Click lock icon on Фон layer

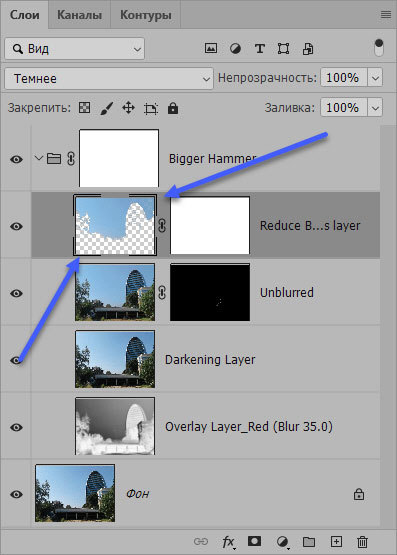tap(359, 494)
